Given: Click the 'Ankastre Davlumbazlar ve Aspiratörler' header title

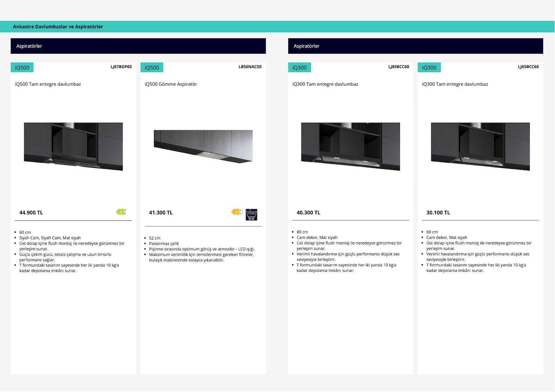Looking at the screenshot, I should pos(58,27).
